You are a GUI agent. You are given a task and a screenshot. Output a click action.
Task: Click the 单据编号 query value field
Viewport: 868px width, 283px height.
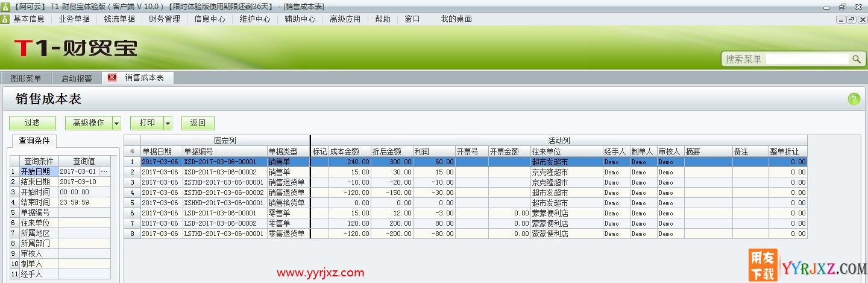84,213
